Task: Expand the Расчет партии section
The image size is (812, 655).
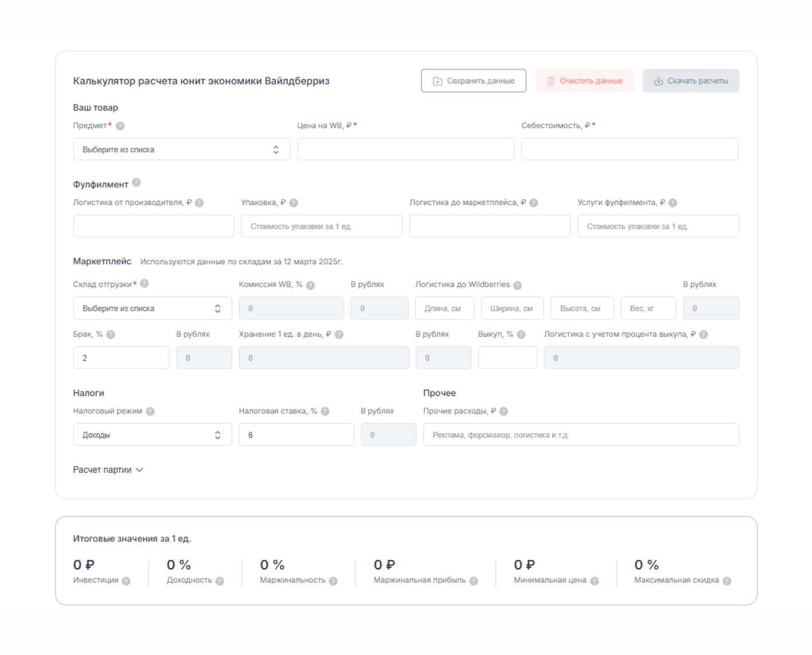Action: 108,470
